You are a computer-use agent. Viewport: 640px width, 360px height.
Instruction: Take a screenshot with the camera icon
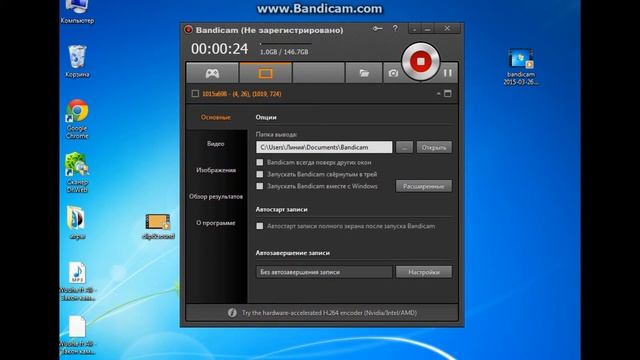tap(393, 73)
